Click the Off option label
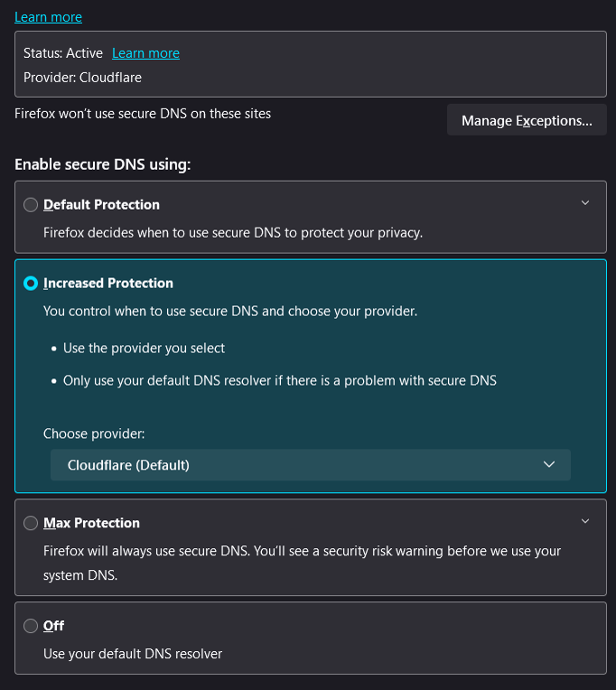This screenshot has width=616, height=690. [x=53, y=626]
